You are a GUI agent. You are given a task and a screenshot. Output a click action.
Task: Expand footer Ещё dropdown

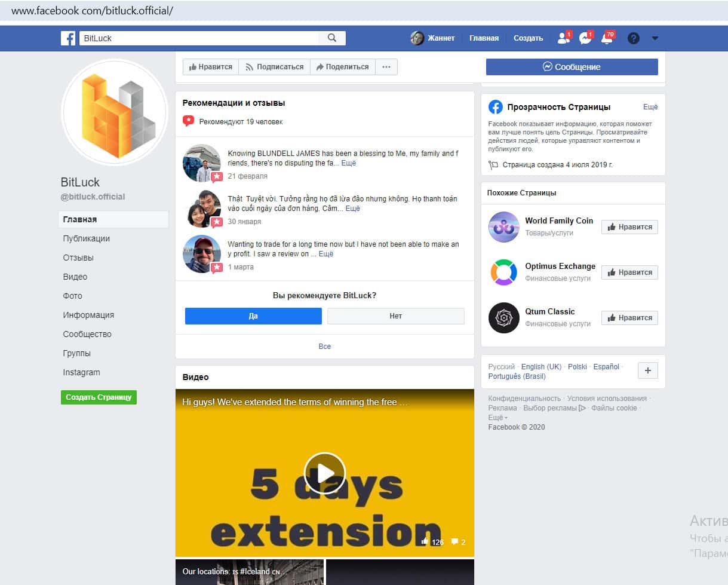click(497, 418)
